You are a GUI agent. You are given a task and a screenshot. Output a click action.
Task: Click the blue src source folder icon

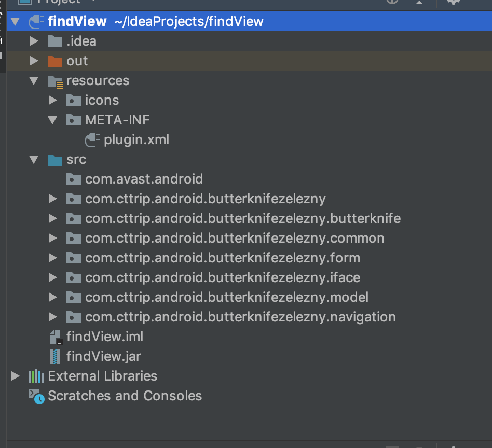pyautogui.click(x=55, y=160)
